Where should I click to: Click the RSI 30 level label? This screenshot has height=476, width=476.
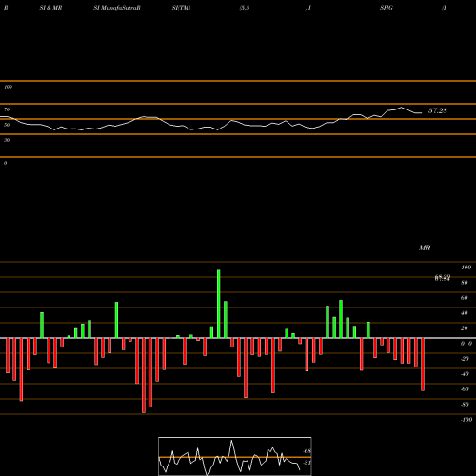pyautogui.click(x=7, y=140)
